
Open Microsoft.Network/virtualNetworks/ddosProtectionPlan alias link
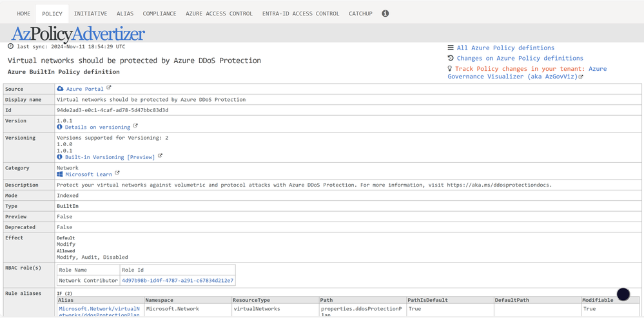(x=99, y=312)
